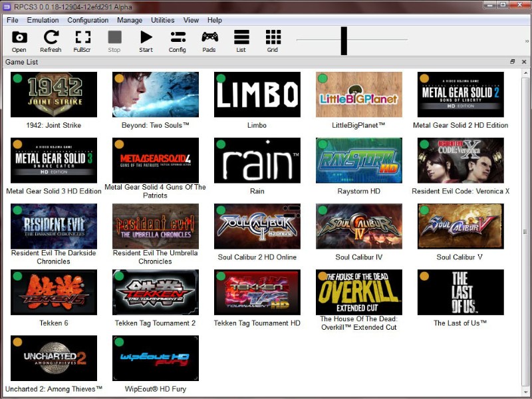Open the Manage menu

[x=130, y=21]
